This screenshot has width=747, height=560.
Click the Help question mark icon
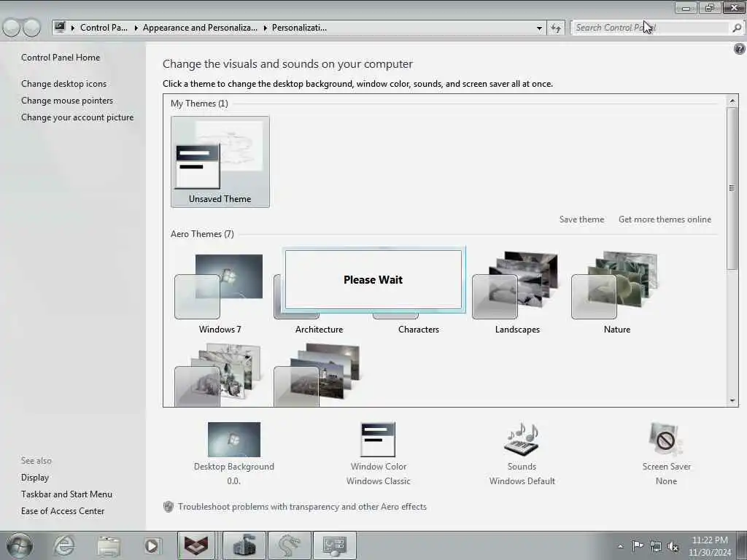[x=740, y=49]
